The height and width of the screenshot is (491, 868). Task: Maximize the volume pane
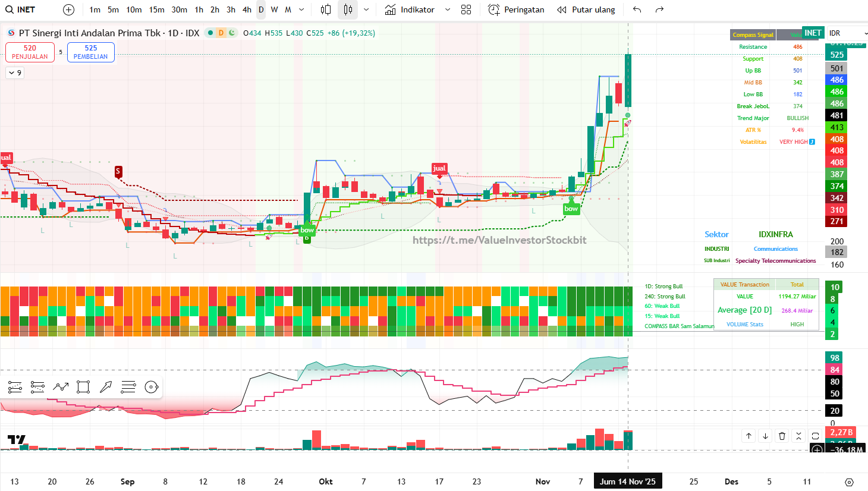815,436
